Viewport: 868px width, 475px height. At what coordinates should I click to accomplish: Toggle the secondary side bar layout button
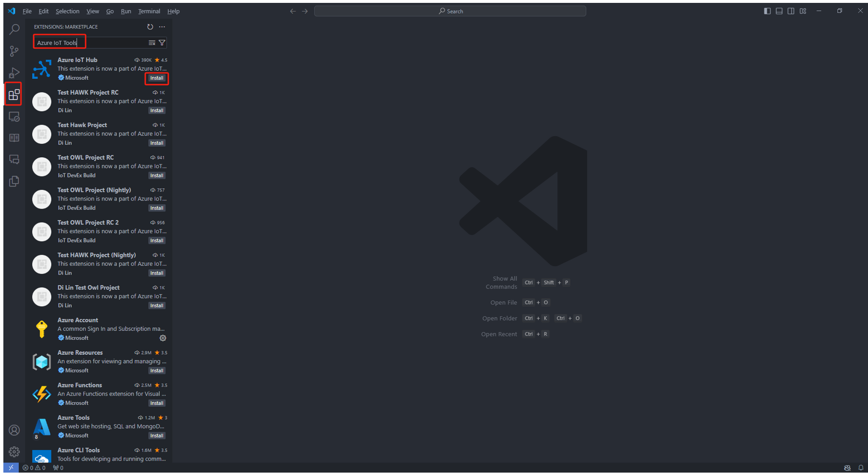[791, 11]
